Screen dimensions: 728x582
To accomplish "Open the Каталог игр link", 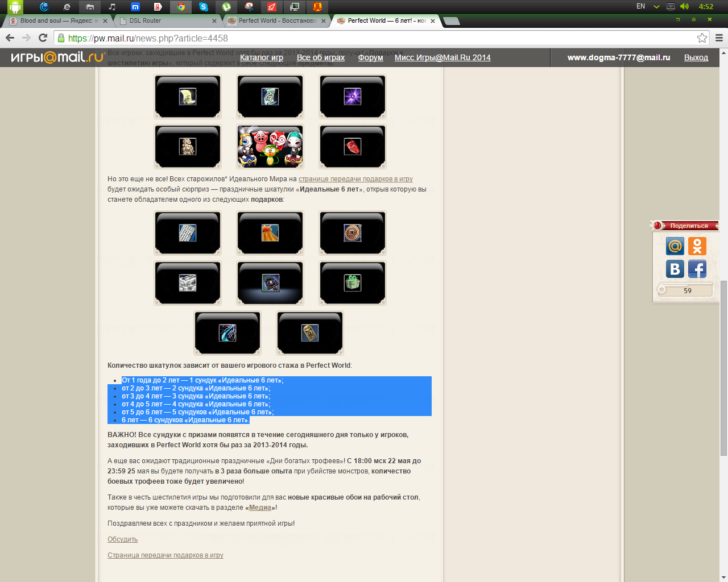I will tap(262, 57).
